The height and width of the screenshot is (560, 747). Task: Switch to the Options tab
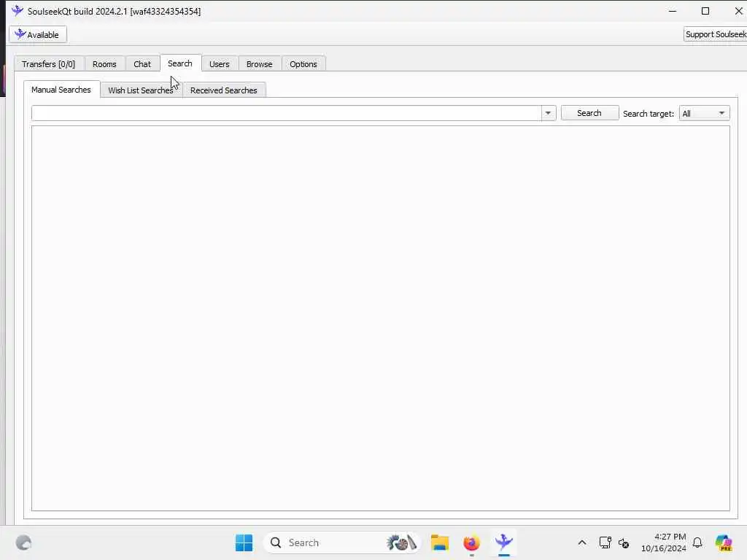(303, 64)
